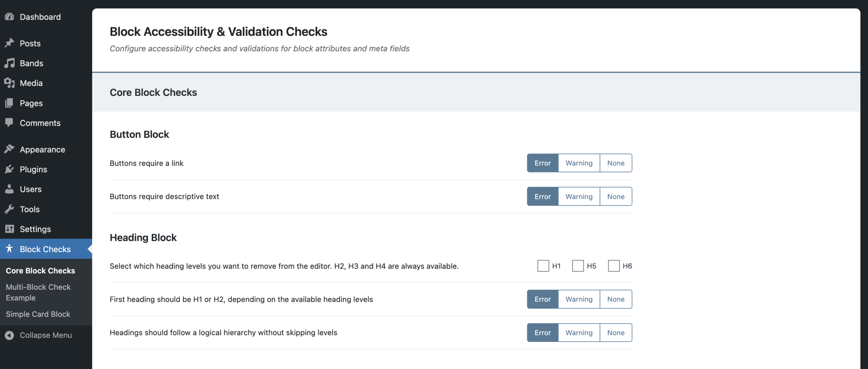The image size is (868, 369).
Task: Set 'Buttons require descriptive text' to None
Action: (x=616, y=196)
